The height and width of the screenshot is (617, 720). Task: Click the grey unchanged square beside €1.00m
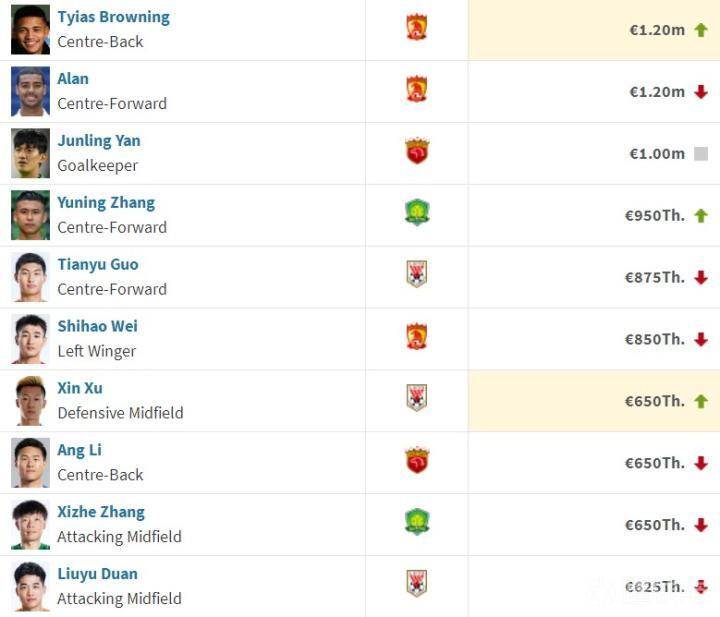click(x=701, y=153)
